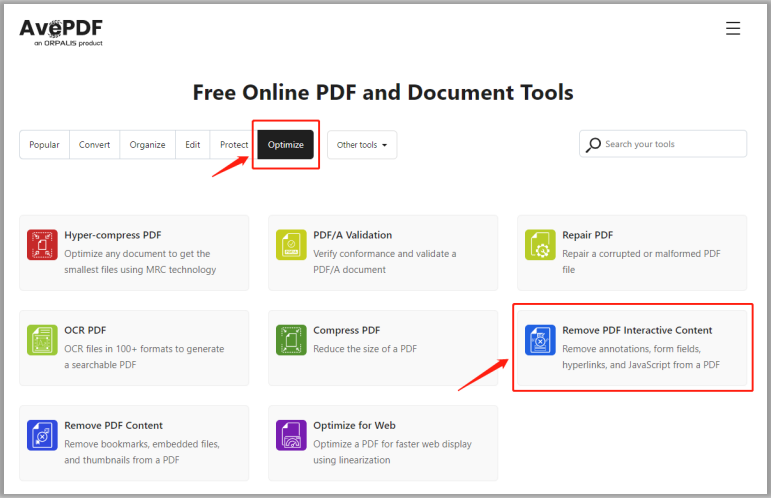Click 'Reduce the size of a PDF' text
Image resolution: width=771 pixels, height=498 pixels.
(365, 349)
